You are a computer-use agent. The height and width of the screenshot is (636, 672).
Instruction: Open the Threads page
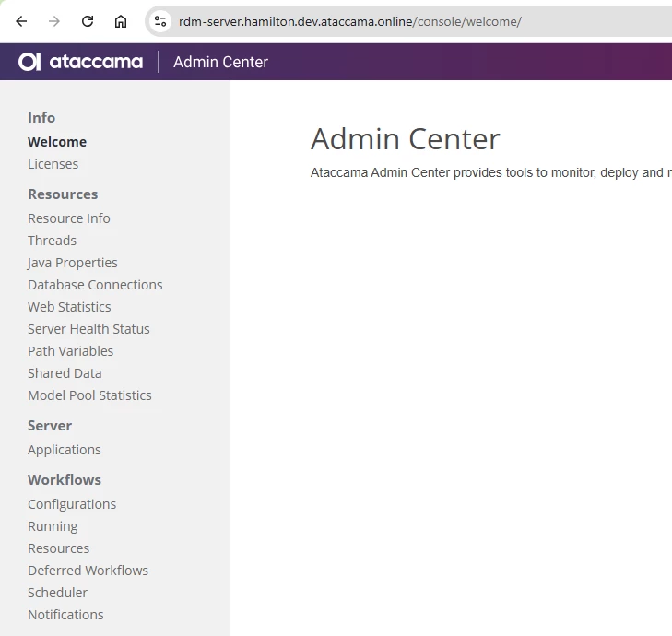tap(52, 241)
